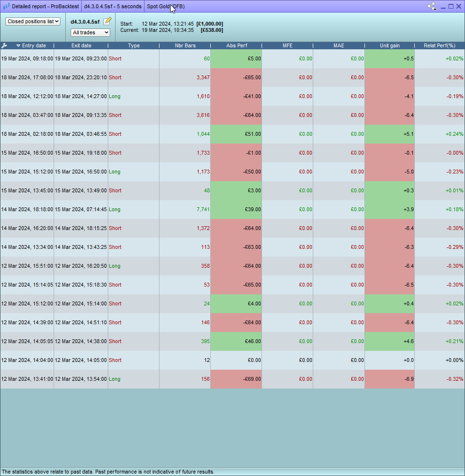
Task: Sort by MFE column header
Action: point(287,45)
